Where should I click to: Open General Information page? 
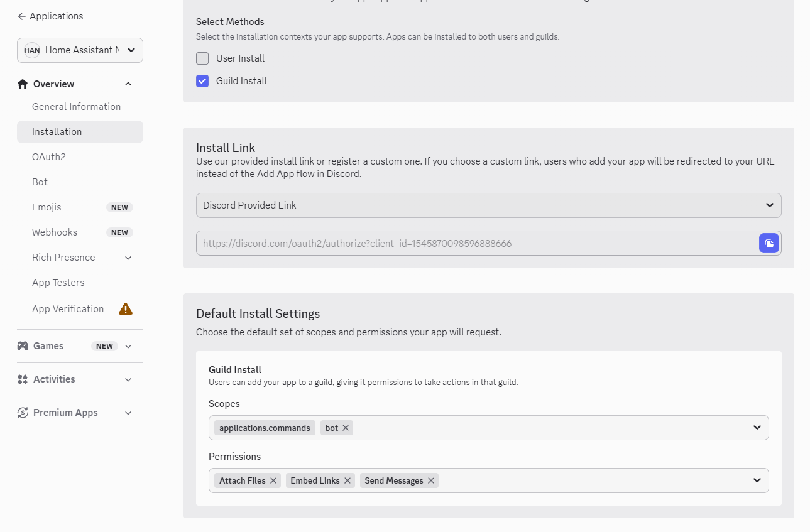77,107
